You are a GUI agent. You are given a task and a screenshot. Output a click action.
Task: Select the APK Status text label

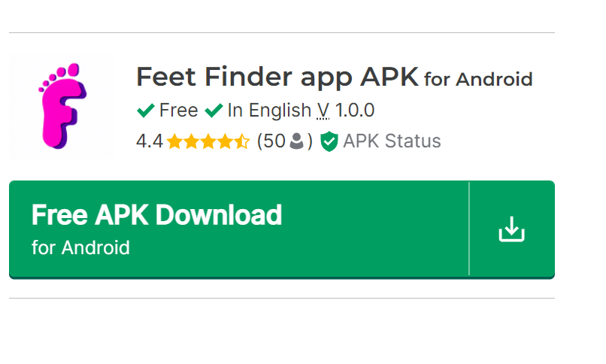coord(392,141)
